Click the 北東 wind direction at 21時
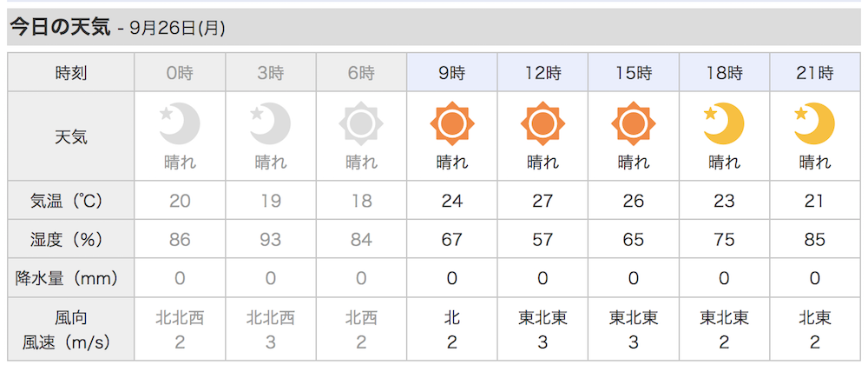This screenshot has height=365, width=868. pyautogui.click(x=814, y=317)
